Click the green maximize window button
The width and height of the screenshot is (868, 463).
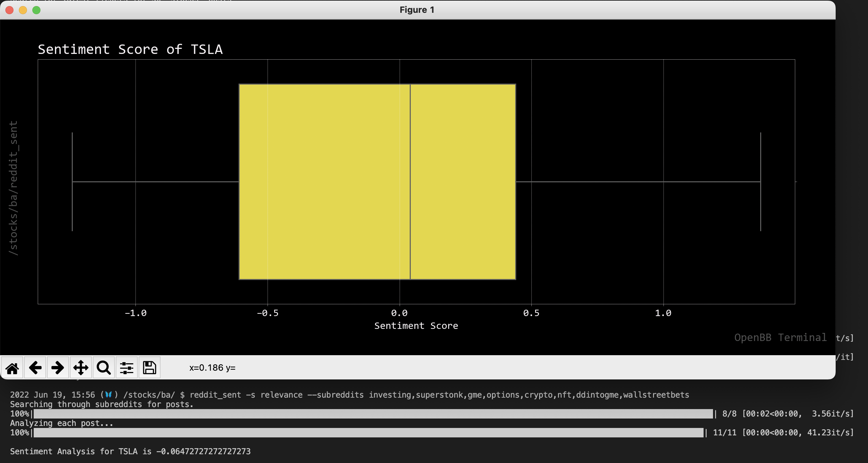coord(36,10)
